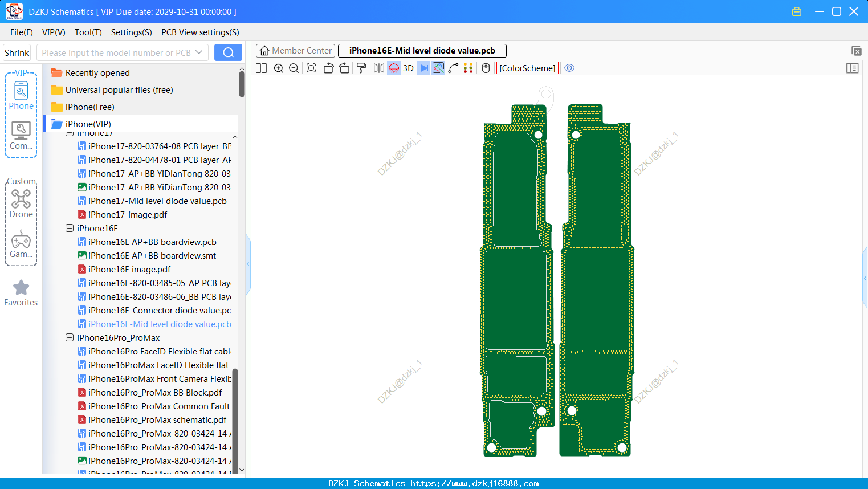The height and width of the screenshot is (489, 868).
Task: Rotate the board counterclockwise
Action: coord(328,68)
